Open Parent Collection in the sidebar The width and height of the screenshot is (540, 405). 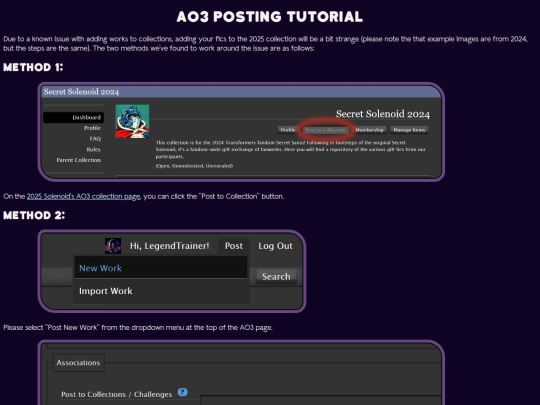tap(79, 160)
